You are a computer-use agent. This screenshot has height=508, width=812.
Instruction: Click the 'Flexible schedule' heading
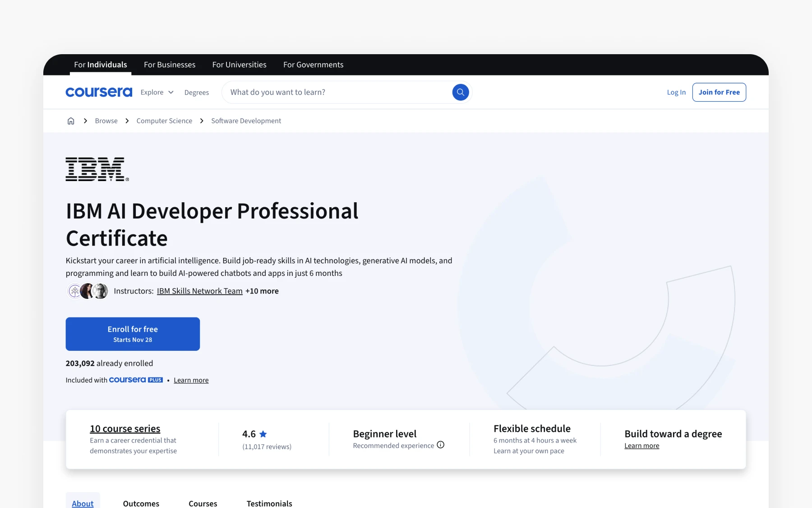532,429
